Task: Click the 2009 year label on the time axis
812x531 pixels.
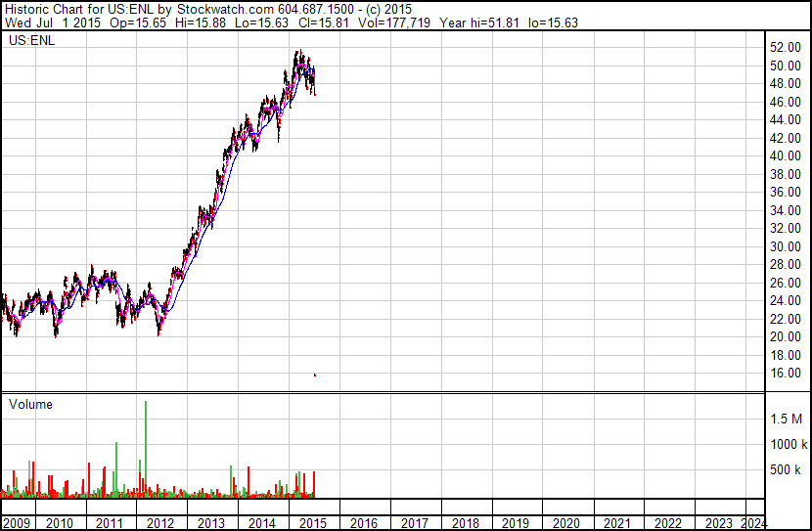Action: coord(18,523)
